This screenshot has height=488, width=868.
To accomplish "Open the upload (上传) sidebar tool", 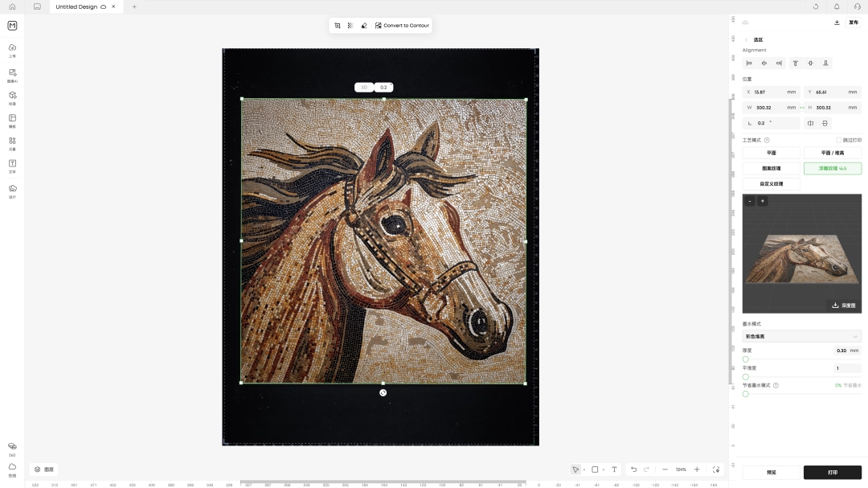I will click(12, 50).
